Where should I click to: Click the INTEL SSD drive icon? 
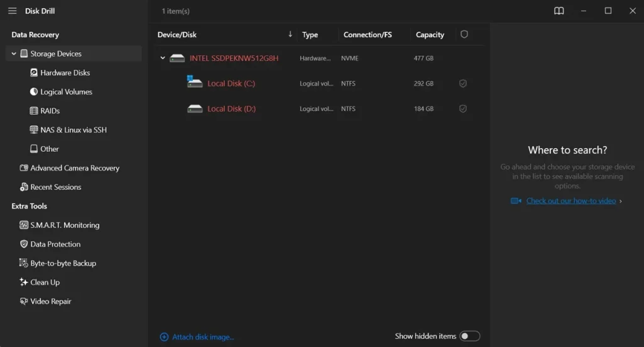177,59
